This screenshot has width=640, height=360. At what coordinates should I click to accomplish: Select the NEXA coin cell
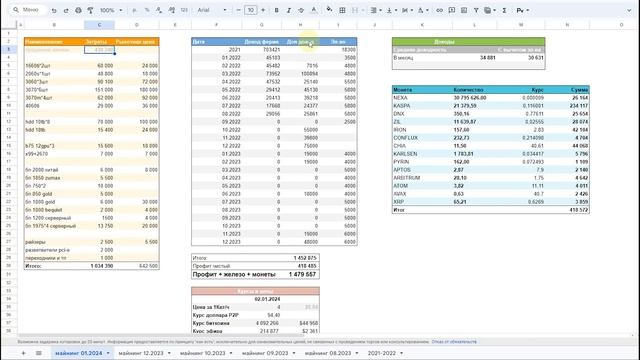pyautogui.click(x=422, y=98)
